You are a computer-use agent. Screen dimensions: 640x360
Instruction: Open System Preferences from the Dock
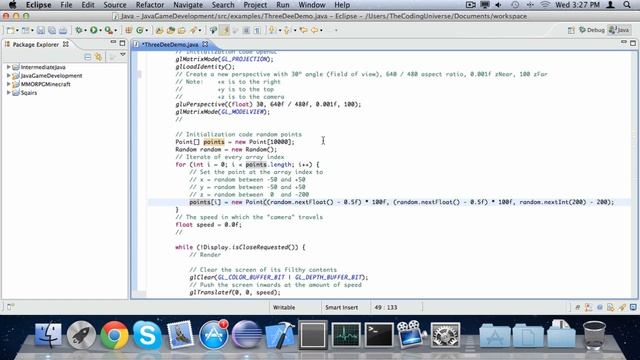point(445,336)
